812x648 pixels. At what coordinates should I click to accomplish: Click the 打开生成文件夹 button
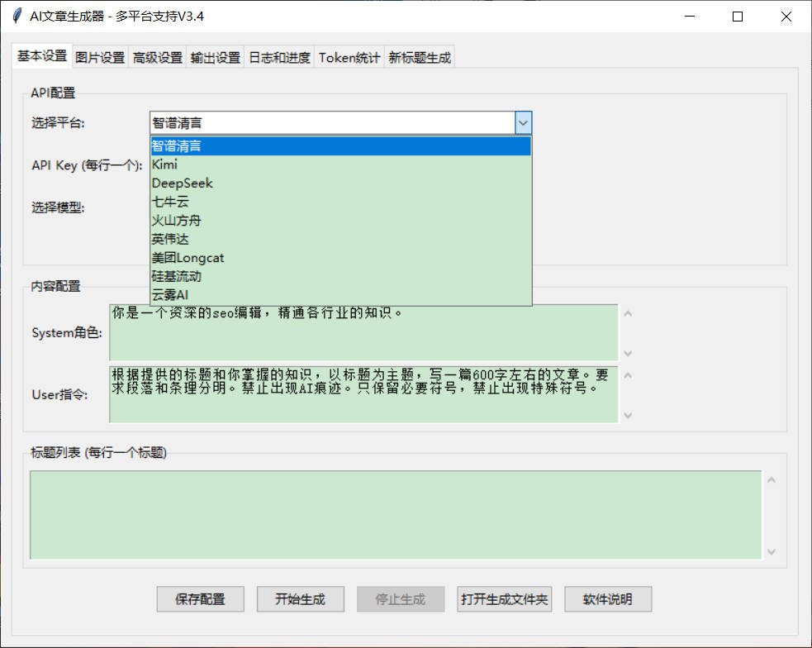click(505, 599)
